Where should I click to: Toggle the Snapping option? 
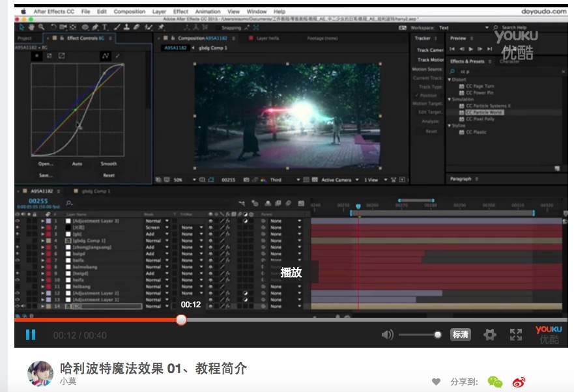[231, 28]
